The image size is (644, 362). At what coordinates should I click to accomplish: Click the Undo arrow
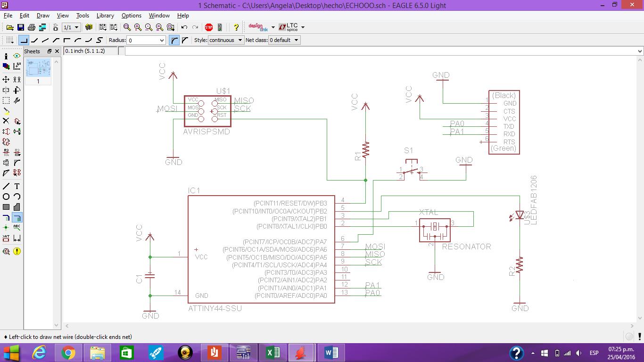(x=184, y=27)
